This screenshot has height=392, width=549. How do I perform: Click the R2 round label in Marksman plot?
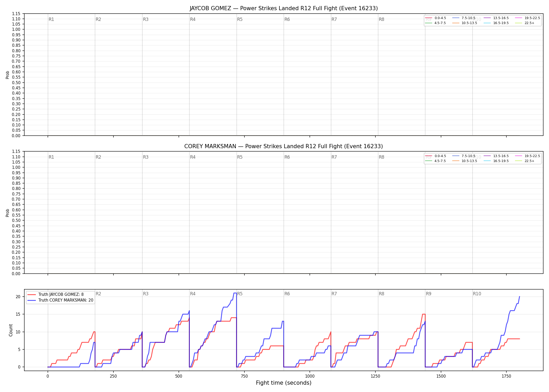click(98, 157)
